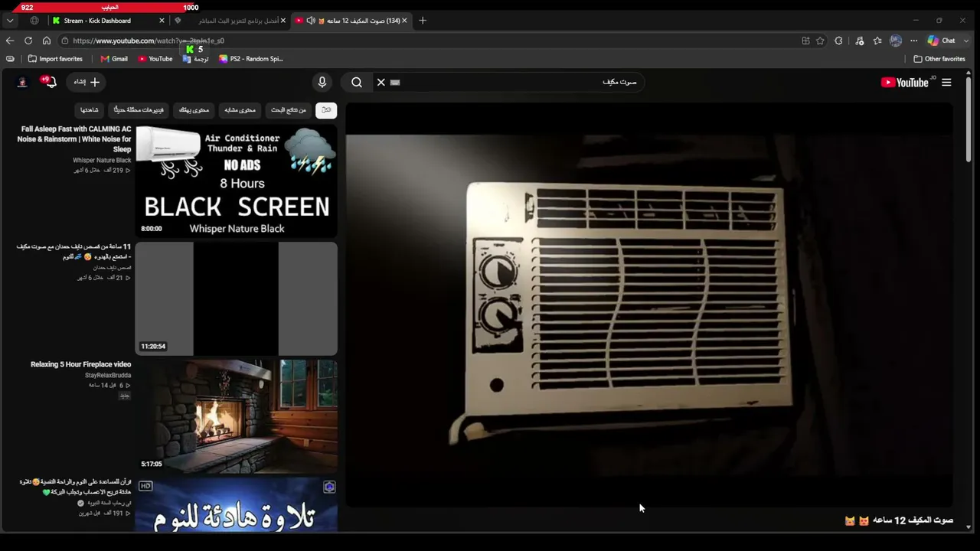
Task: Open the Air Conditioner Thunder & Rain thumbnail
Action: [237, 181]
